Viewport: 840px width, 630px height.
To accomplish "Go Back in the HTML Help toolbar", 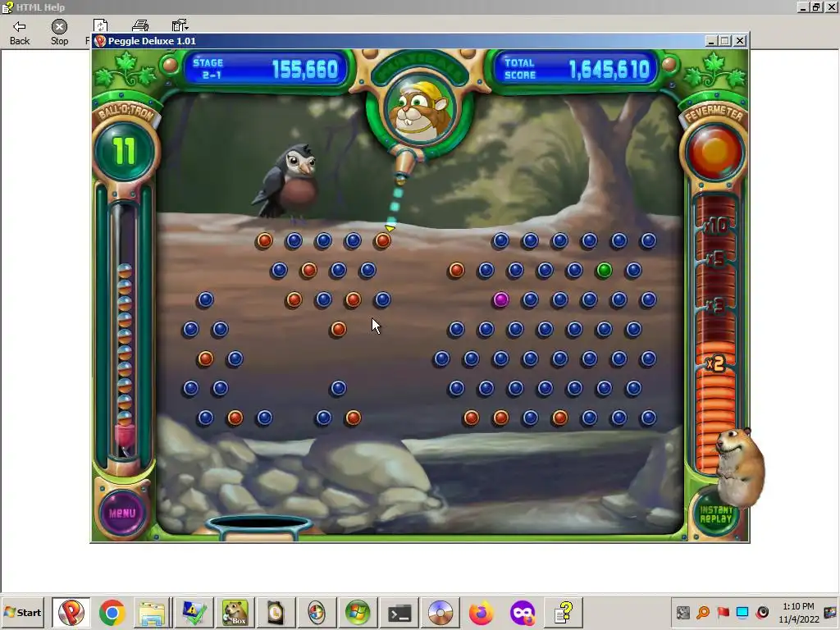I will tap(20, 33).
